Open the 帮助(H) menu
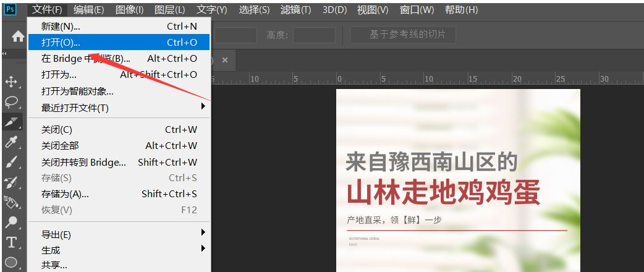644x272 pixels. (461, 9)
